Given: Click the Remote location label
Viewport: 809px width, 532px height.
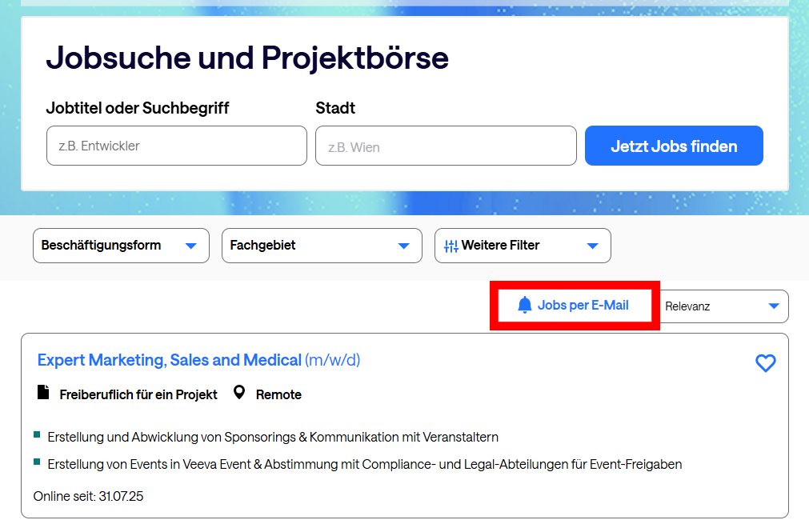Looking at the screenshot, I should coord(278,394).
